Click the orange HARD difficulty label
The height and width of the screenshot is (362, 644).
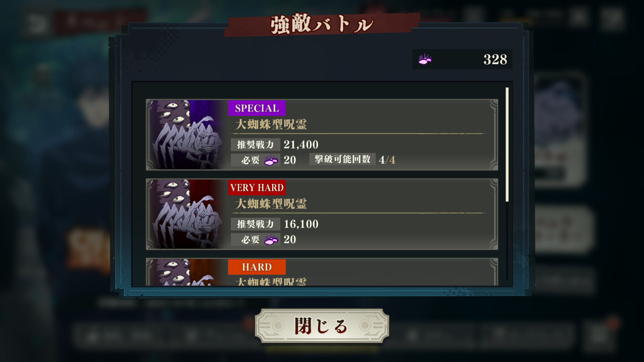click(257, 267)
